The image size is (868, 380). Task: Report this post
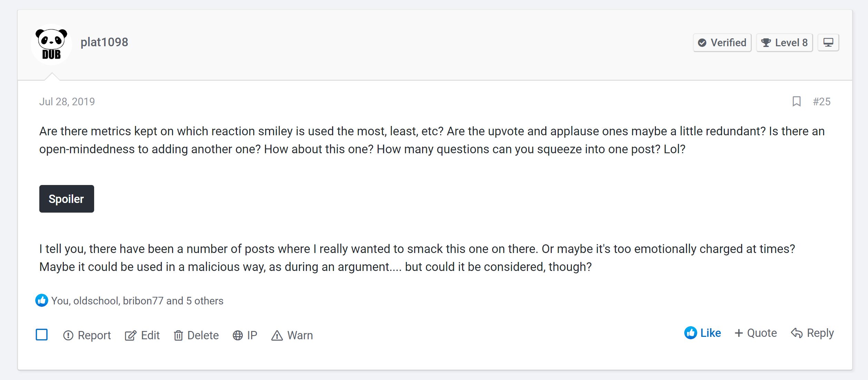click(87, 335)
